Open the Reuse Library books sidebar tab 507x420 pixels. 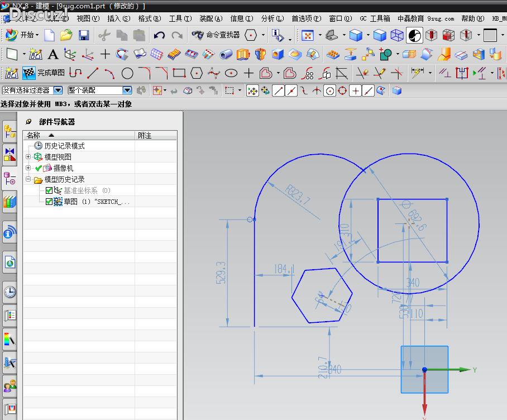(x=9, y=202)
